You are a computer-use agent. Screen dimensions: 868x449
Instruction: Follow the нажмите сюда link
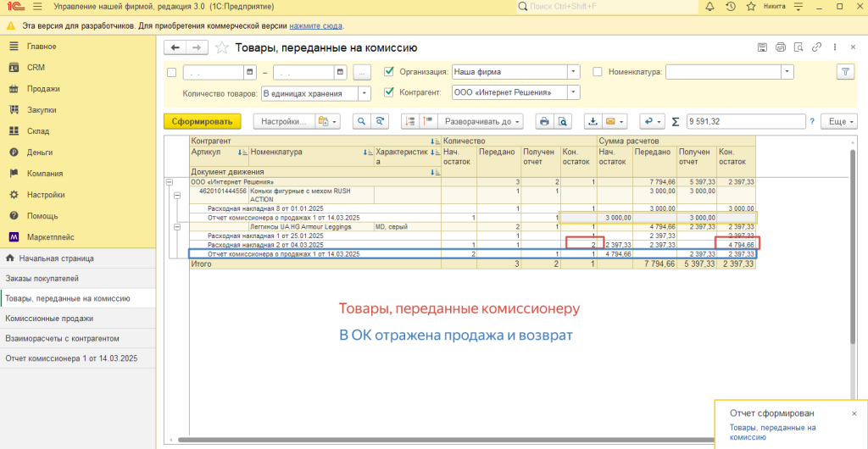[315, 25]
